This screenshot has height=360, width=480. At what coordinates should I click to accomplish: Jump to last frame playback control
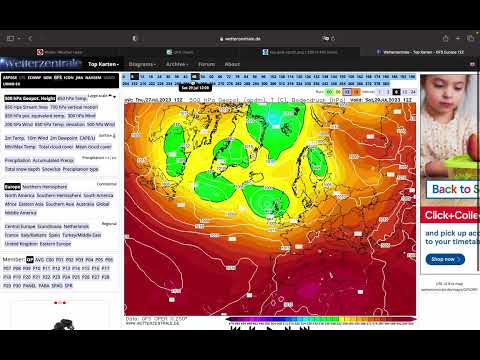(x=304, y=329)
